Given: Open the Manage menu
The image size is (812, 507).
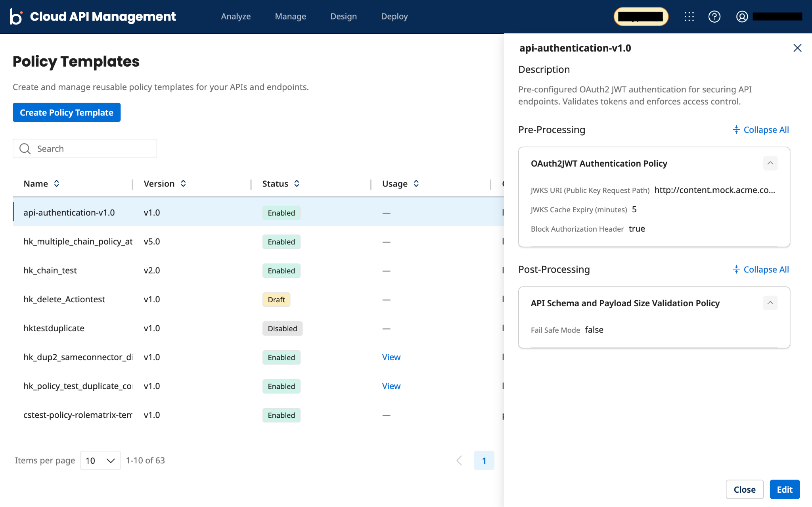Looking at the screenshot, I should click(291, 16).
